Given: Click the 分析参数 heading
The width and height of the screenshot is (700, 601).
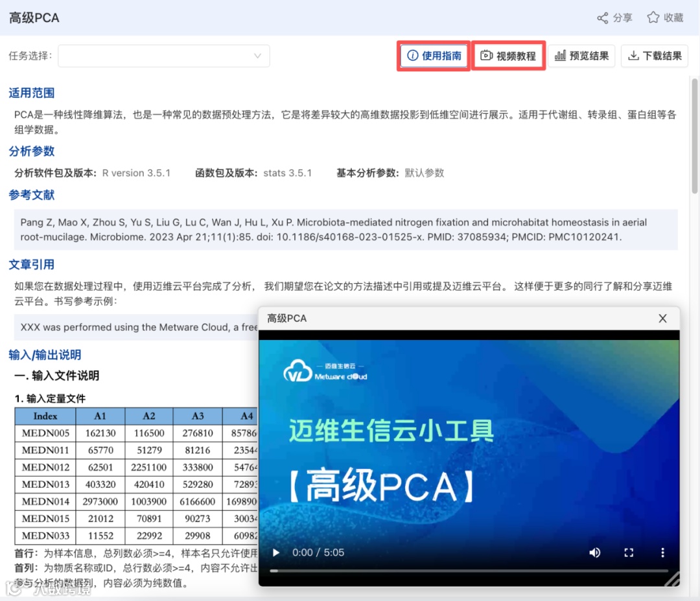Looking at the screenshot, I should pyautogui.click(x=32, y=152).
